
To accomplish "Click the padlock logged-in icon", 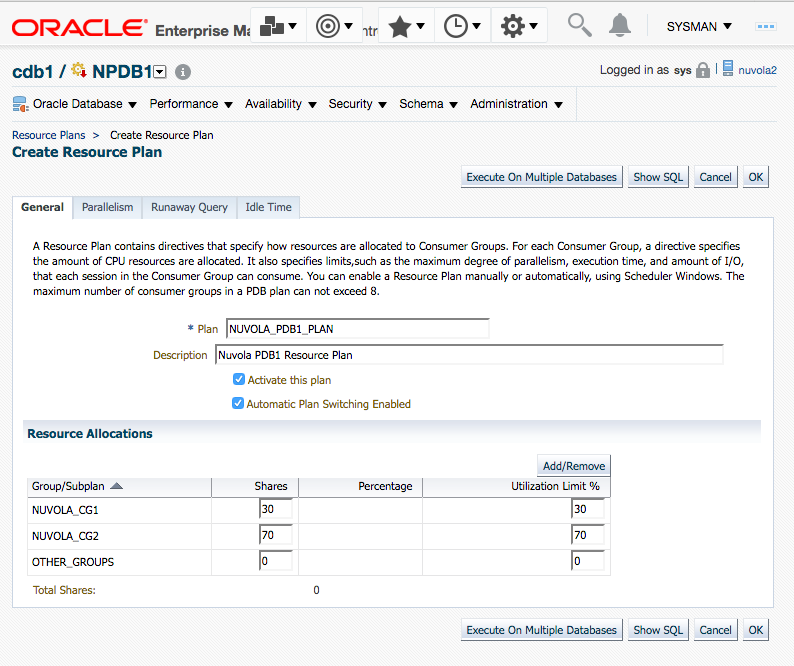I will coord(703,70).
